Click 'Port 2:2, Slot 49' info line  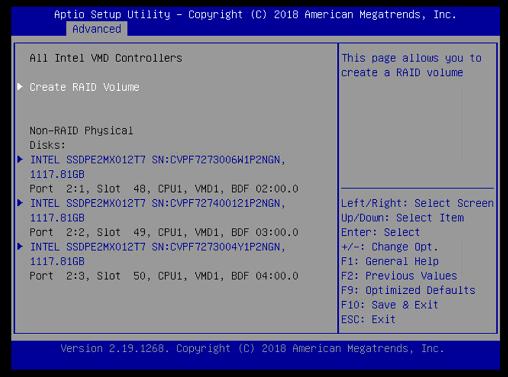164,232
